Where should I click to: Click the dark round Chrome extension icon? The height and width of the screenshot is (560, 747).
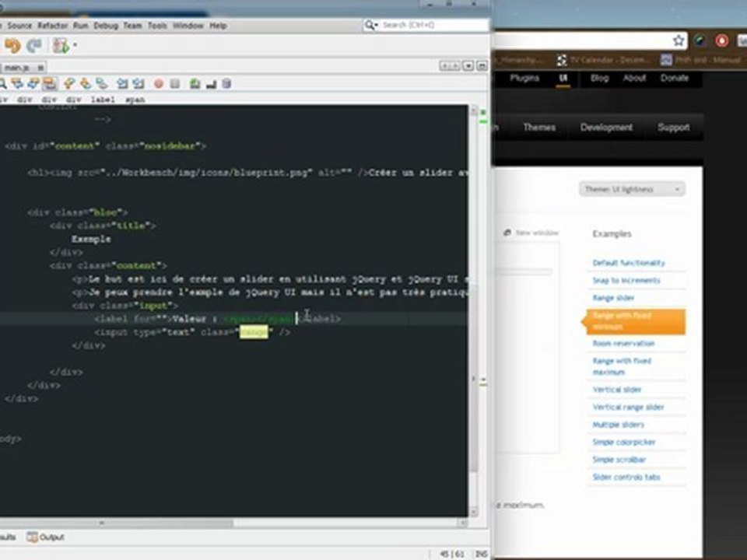pos(700,40)
